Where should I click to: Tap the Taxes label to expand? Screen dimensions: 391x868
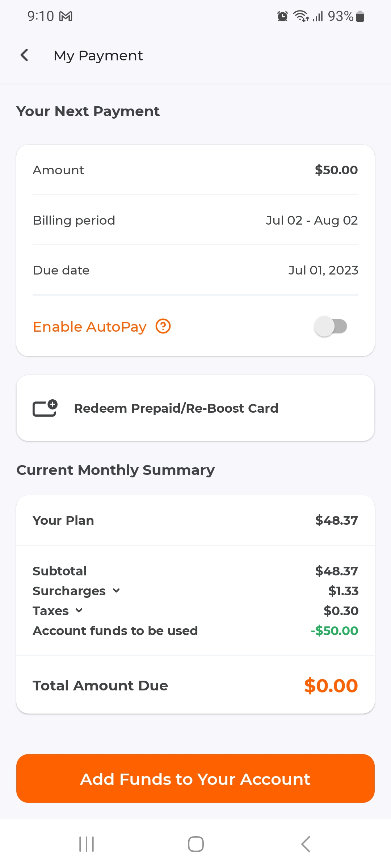point(51,611)
